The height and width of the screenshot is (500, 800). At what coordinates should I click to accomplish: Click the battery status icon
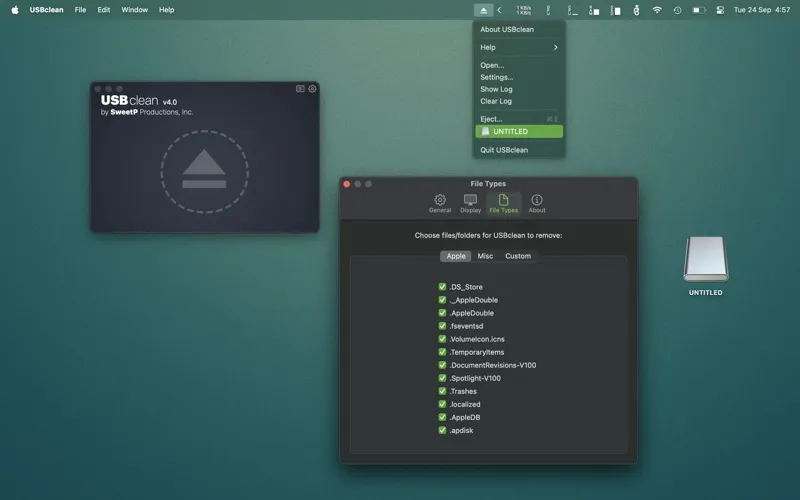click(698, 10)
